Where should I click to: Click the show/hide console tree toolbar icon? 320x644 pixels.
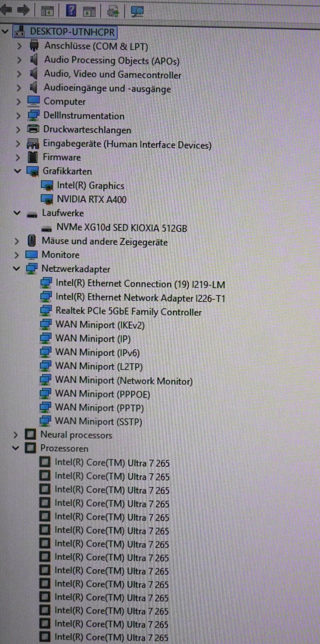coord(48,11)
